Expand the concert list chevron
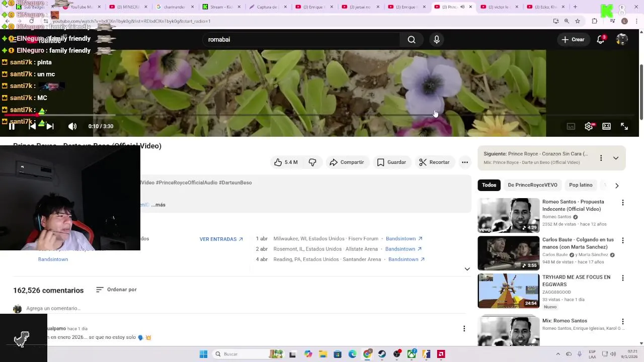This screenshot has width=644, height=362. 467,269
